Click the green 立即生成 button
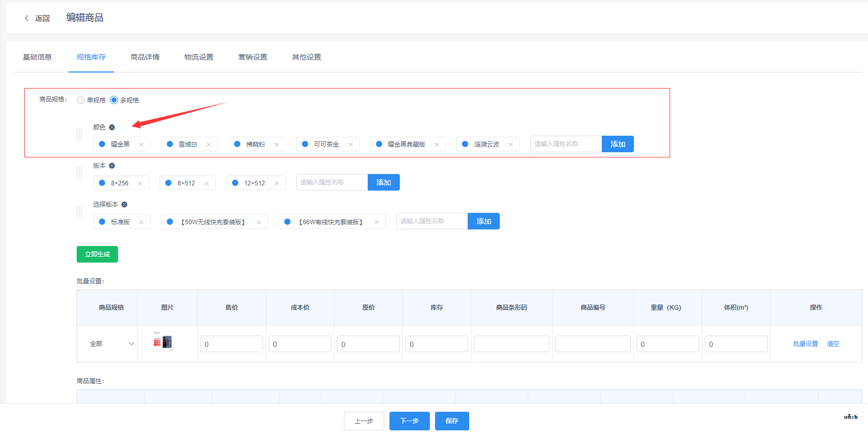 97,254
